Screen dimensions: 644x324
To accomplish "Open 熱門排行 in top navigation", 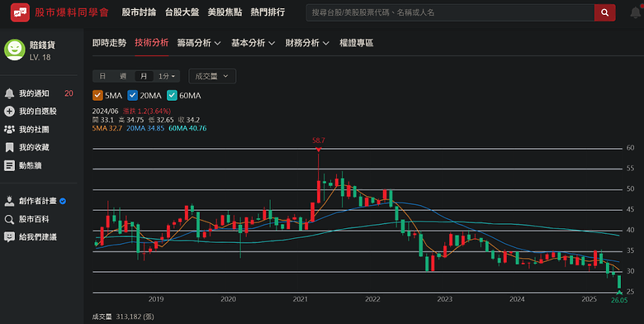I will (x=268, y=12).
